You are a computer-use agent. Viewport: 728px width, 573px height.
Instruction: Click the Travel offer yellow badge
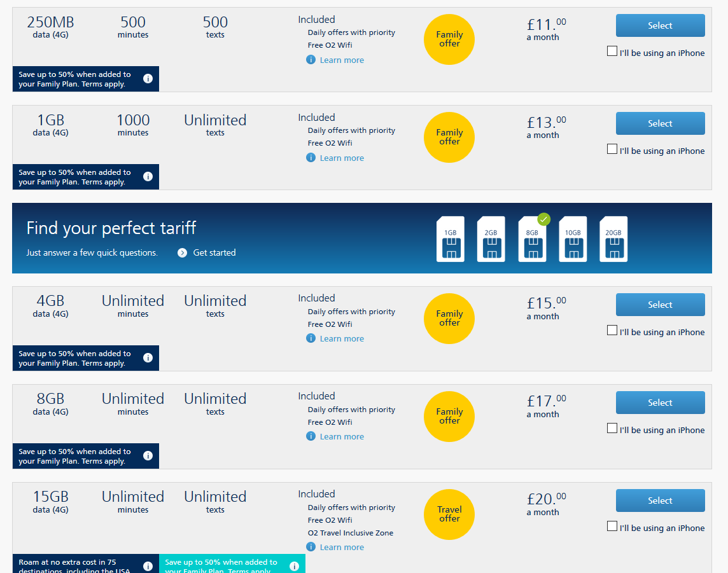(x=449, y=514)
